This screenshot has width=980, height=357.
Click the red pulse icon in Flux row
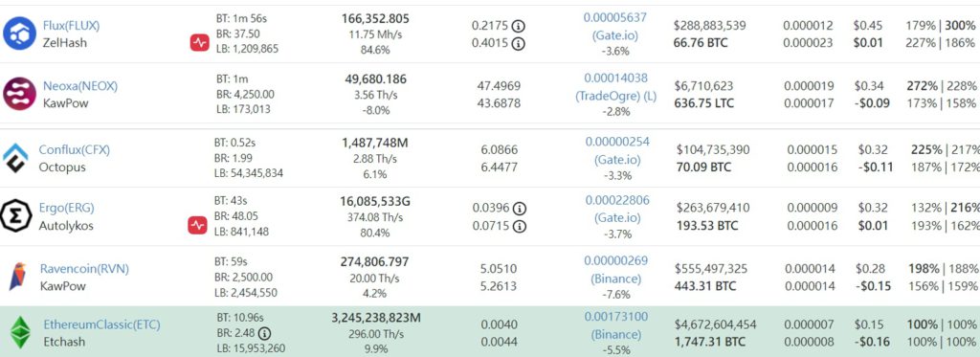point(199,43)
